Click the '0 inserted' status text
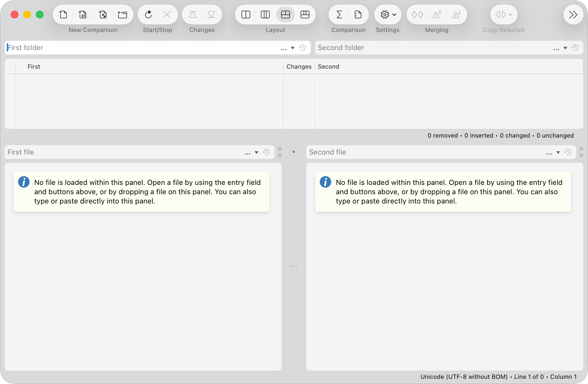Image resolution: width=588 pixels, height=384 pixels. 479,136
